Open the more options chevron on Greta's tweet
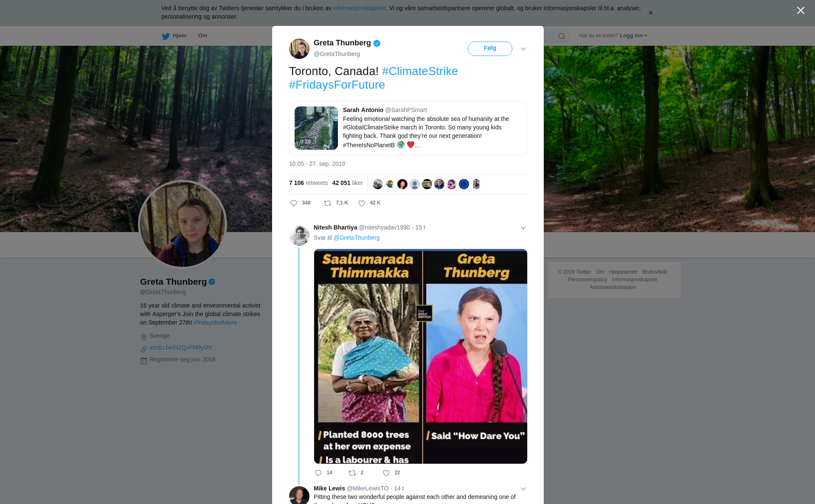Viewport: 815px width, 504px height. (x=523, y=49)
